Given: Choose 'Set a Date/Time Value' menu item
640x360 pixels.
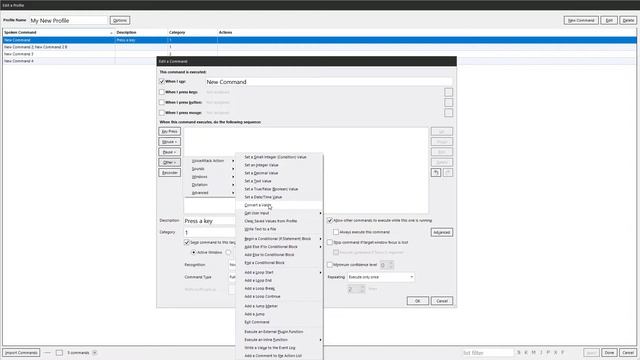Looking at the screenshot, I should click(x=279, y=197).
